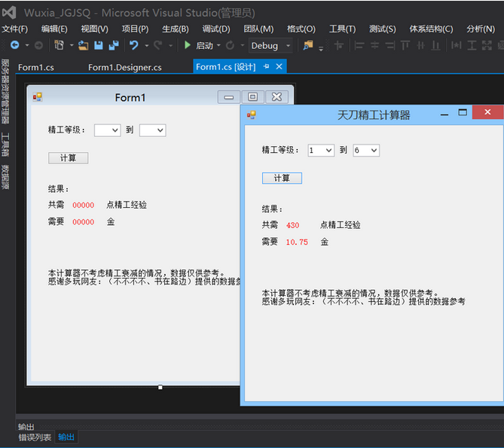
Task: Click the Align Rights layout icon
Action: (390, 45)
